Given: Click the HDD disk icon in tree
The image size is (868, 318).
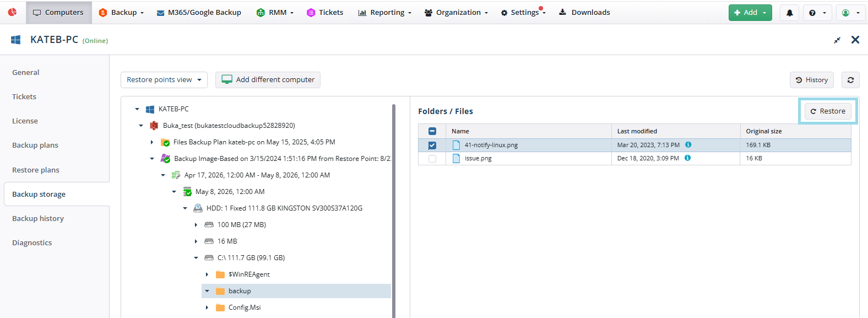Looking at the screenshot, I should [x=198, y=208].
